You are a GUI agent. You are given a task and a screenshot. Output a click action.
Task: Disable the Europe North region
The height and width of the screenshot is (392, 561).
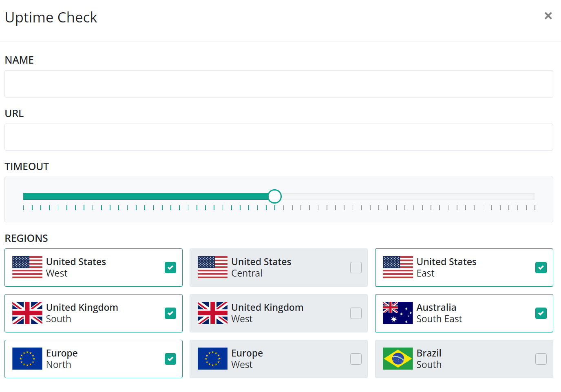(x=170, y=359)
